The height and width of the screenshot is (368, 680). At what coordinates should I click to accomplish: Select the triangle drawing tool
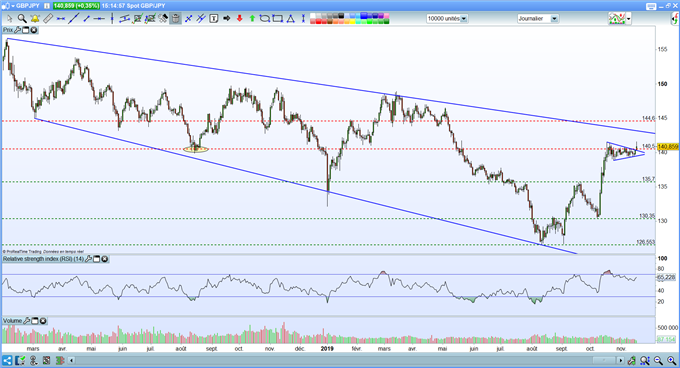[x=291, y=19]
